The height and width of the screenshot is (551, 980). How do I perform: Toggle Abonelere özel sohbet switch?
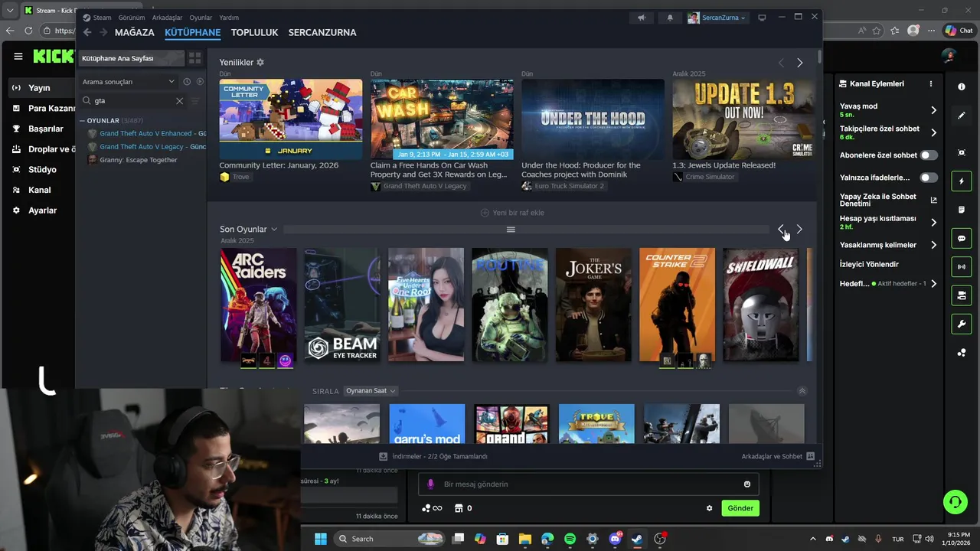[x=928, y=155]
